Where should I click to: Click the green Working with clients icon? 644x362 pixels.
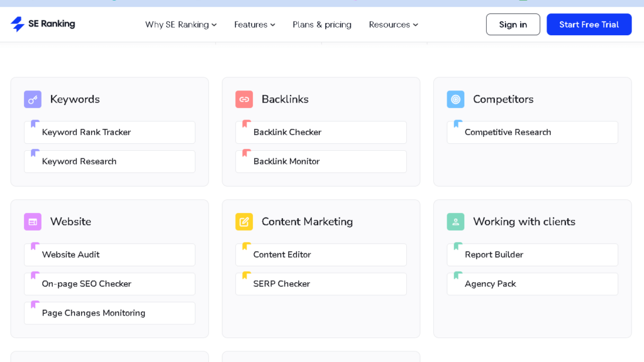(455, 222)
